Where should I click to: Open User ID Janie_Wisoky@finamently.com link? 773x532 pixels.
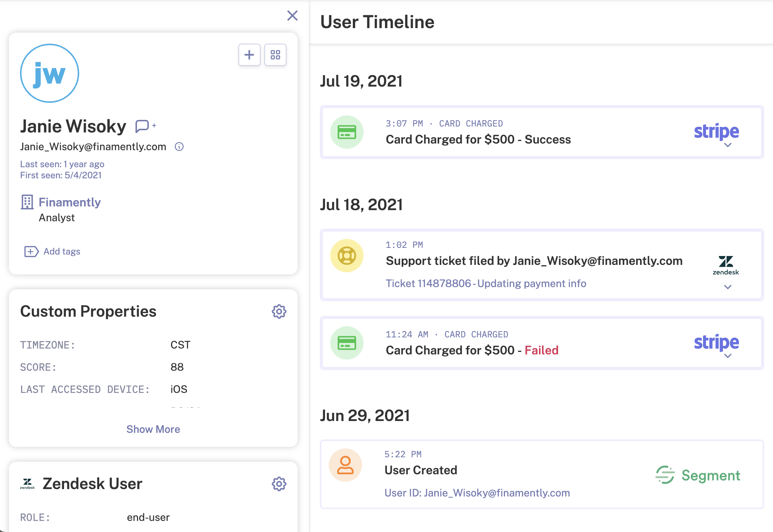pyautogui.click(x=477, y=493)
